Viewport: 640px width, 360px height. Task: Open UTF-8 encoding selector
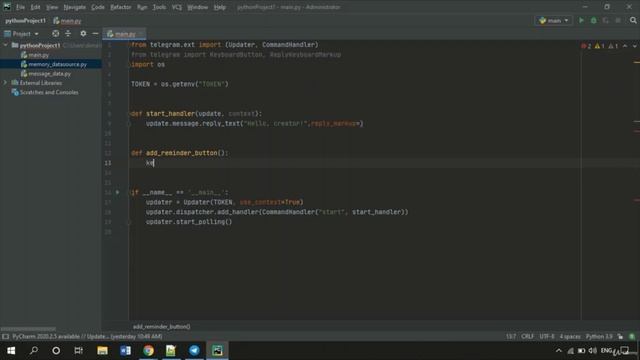(547, 337)
